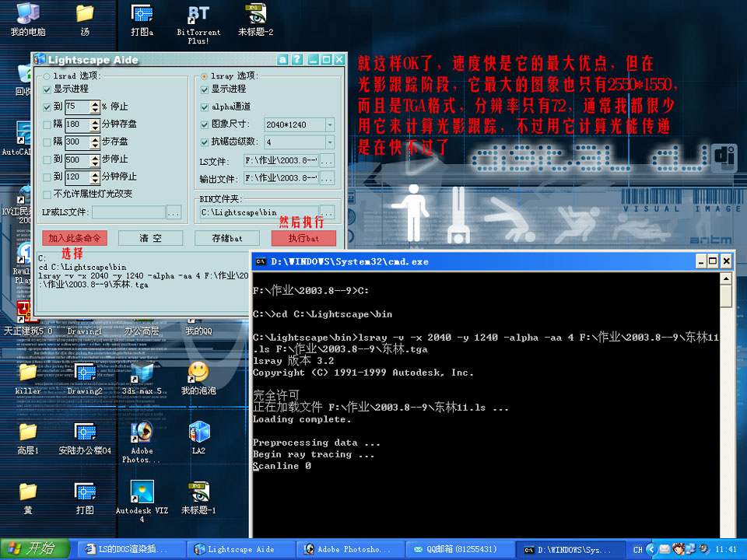Viewport: 747px width, 560px height.
Task: Click the Lightscape Aide title bar app icon
Action: pyautogui.click(x=40, y=59)
